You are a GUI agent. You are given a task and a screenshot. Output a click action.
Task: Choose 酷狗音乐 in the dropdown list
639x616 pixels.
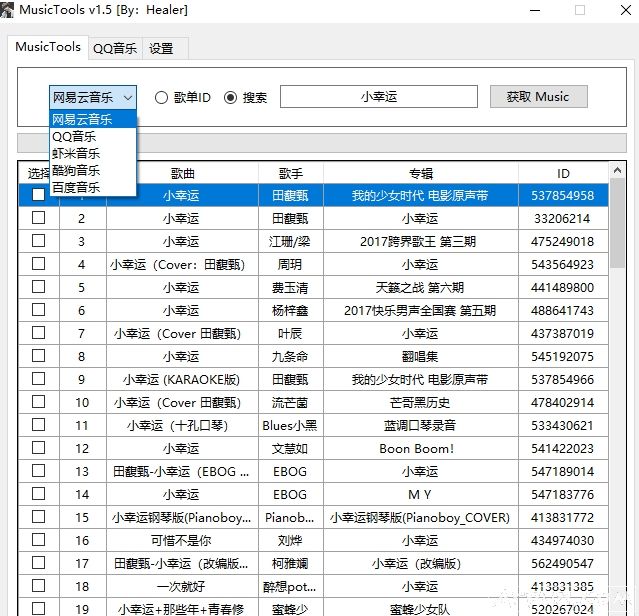(93, 170)
